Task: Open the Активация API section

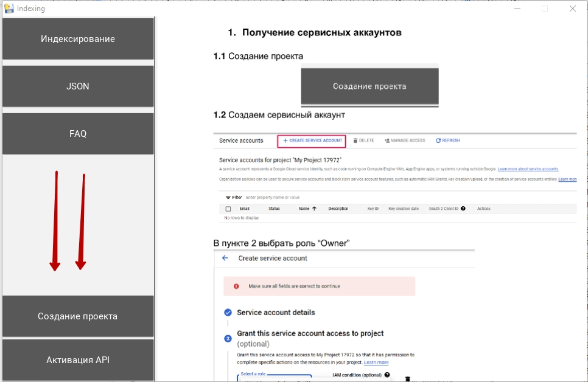Action: [78, 359]
